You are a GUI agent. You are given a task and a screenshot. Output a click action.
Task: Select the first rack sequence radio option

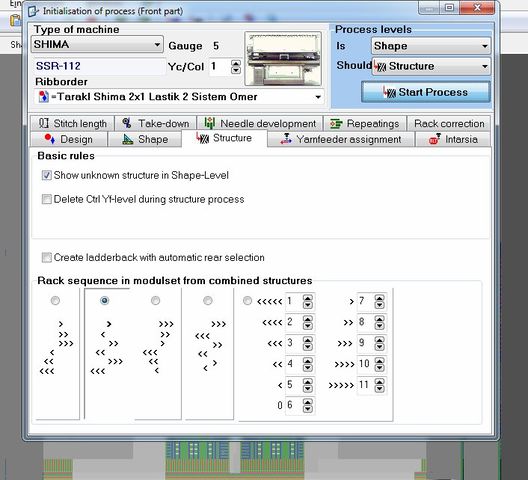point(55,300)
